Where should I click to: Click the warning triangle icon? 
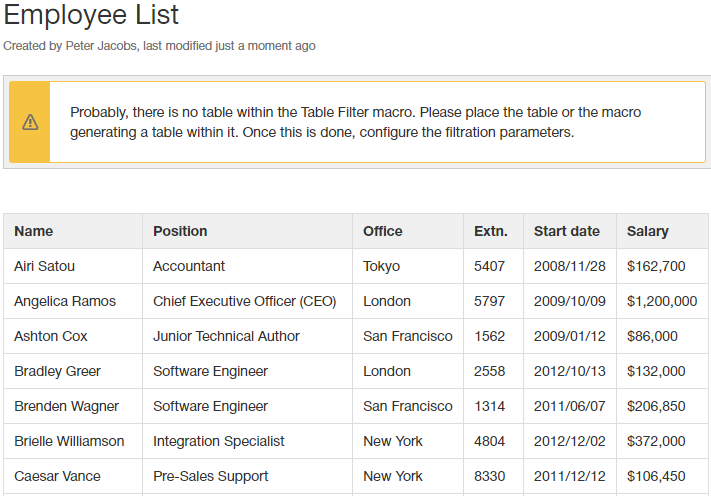click(x=30, y=122)
